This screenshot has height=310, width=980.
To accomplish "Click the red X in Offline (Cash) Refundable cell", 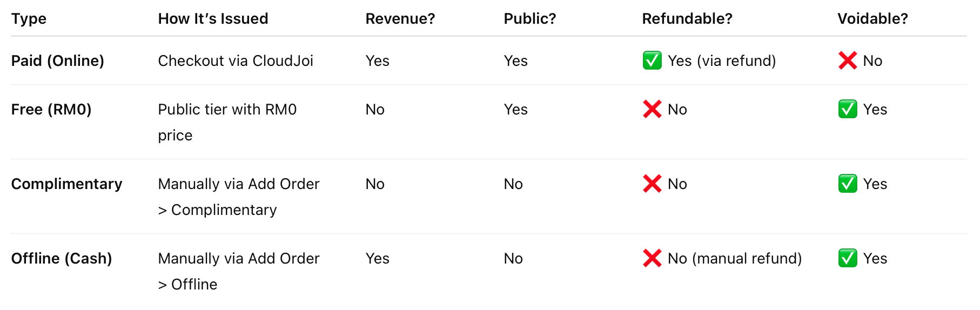I will (652, 258).
